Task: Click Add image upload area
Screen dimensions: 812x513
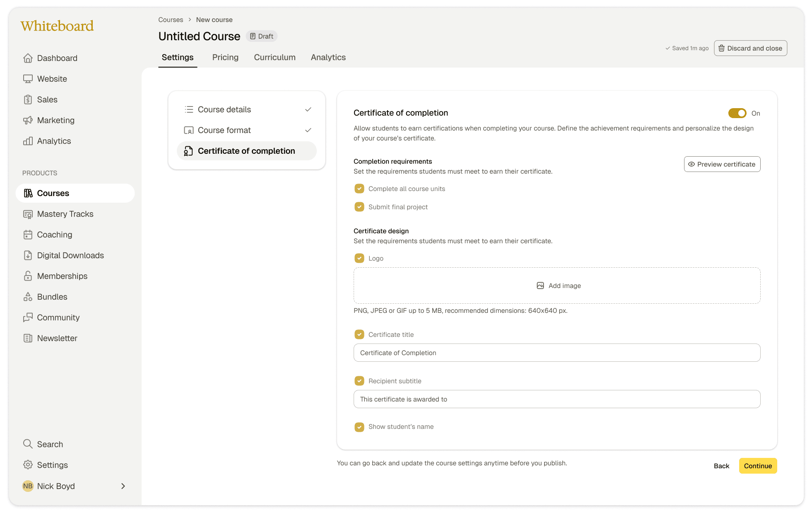Action: point(557,286)
